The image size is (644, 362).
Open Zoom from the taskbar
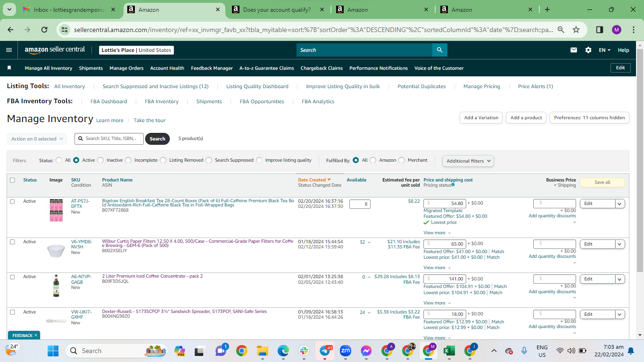(x=346, y=351)
